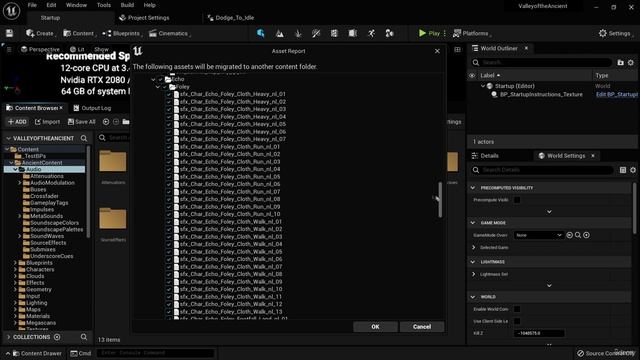Activate the Mesh Paint mode icon
Screen dimensions: 640x360
pos(316,33)
